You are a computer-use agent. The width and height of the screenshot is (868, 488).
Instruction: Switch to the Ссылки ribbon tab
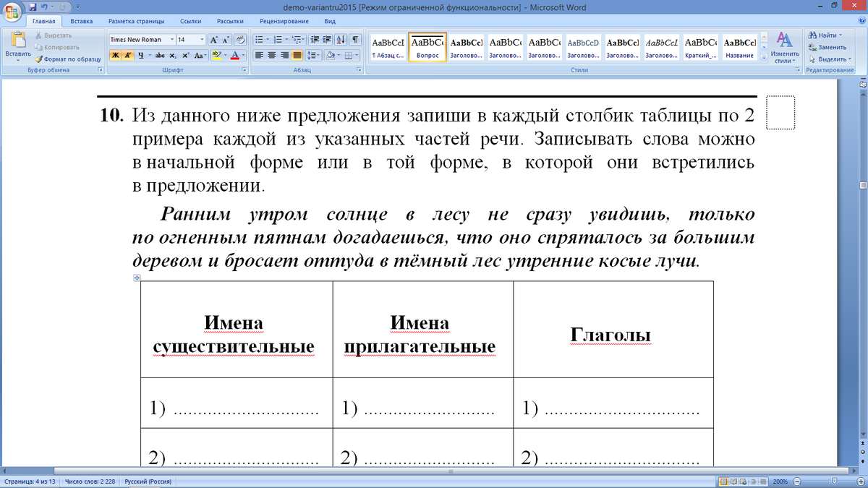(191, 22)
